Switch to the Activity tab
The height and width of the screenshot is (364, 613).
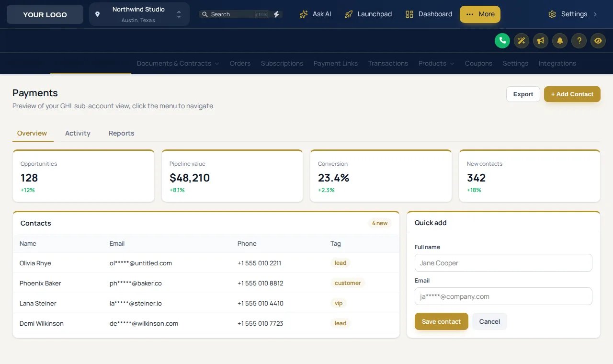(78, 133)
